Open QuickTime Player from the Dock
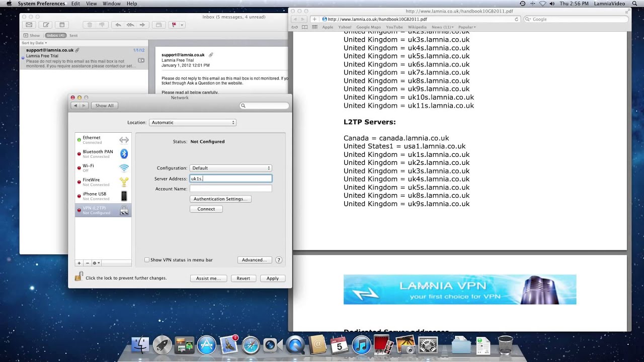This screenshot has width=644, height=362. (x=295, y=345)
